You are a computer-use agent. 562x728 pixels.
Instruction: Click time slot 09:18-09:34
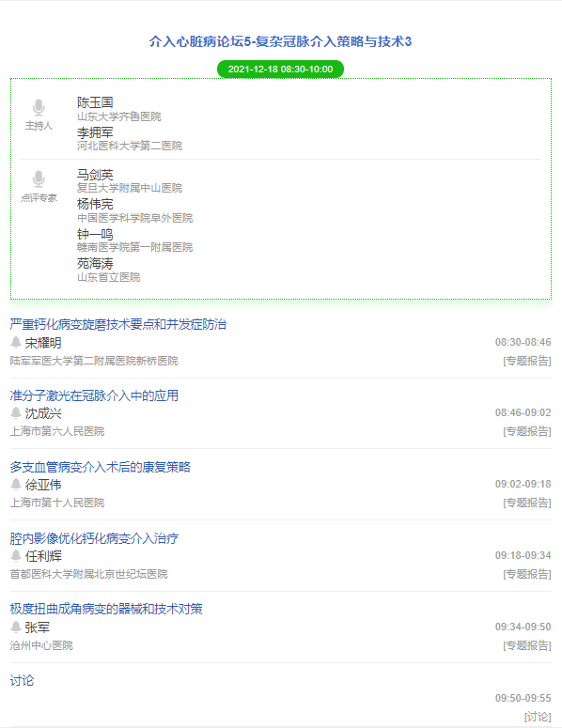(523, 555)
